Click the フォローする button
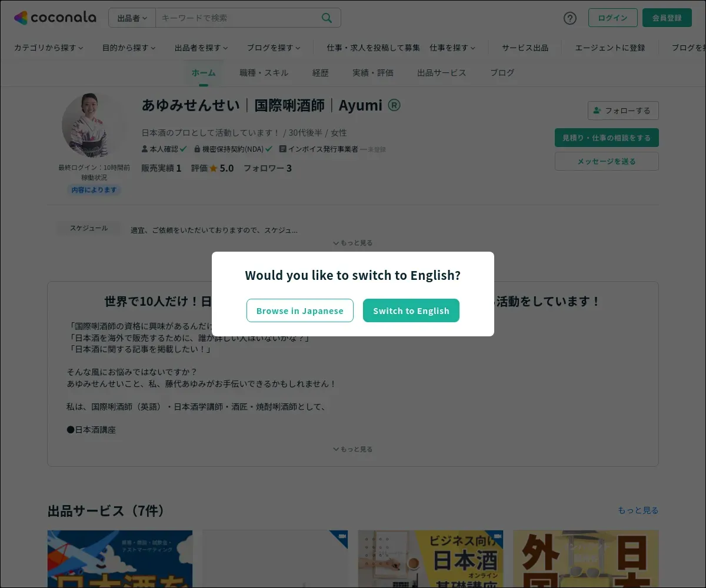 pos(623,111)
